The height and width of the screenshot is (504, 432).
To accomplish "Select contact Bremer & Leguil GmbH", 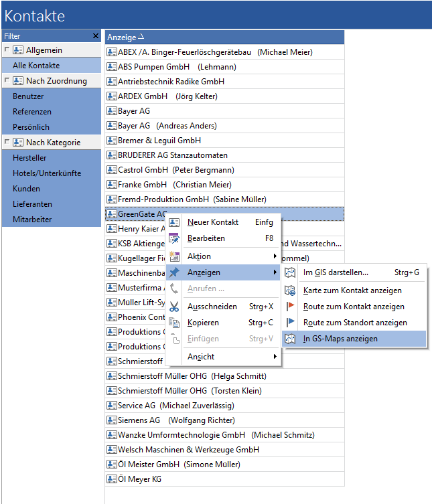I will tap(224, 141).
